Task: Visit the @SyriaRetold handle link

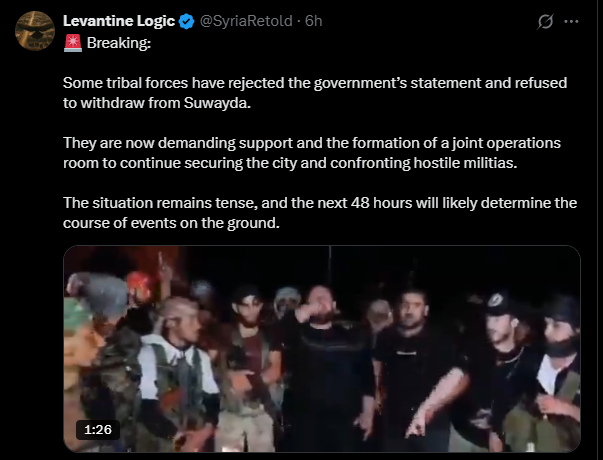Action: click(246, 21)
